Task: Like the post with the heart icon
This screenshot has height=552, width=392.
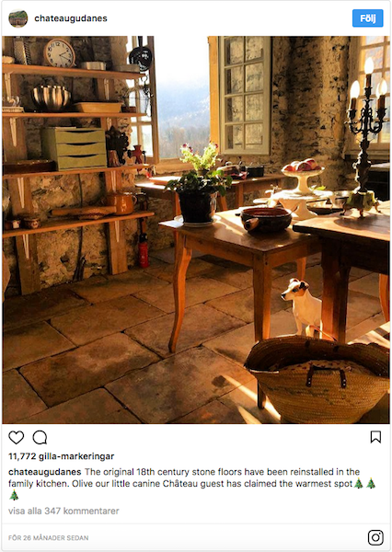Action: coord(17,437)
